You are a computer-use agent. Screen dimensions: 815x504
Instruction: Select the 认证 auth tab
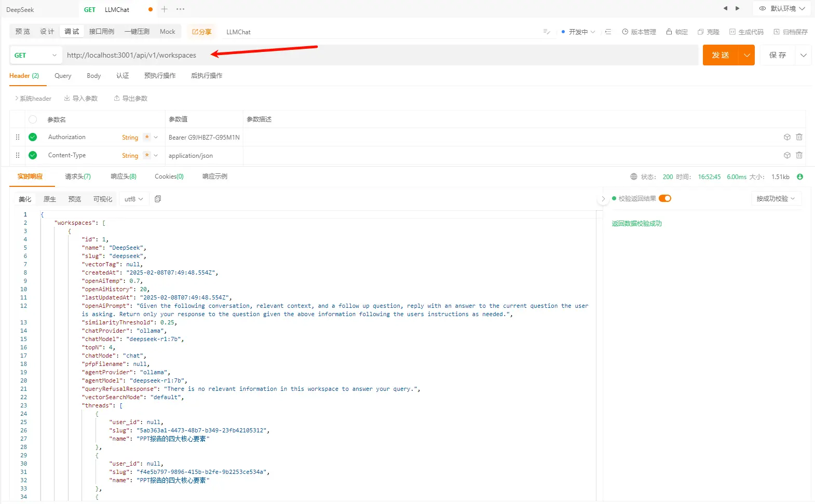click(123, 76)
